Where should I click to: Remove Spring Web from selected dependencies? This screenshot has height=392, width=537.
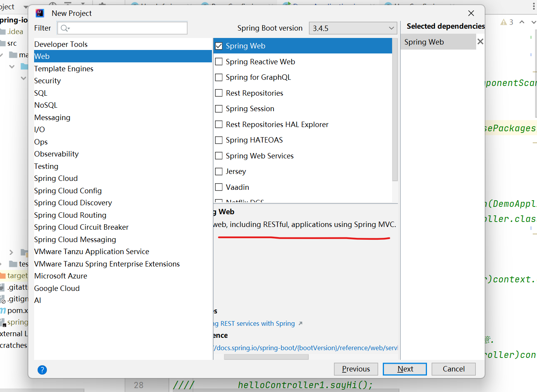[x=480, y=41]
